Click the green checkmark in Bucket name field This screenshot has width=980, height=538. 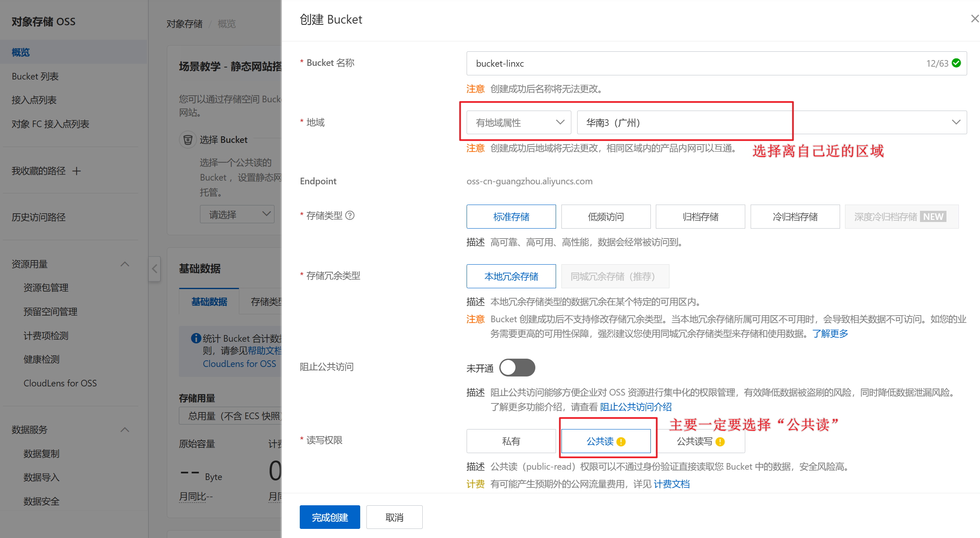[956, 63]
